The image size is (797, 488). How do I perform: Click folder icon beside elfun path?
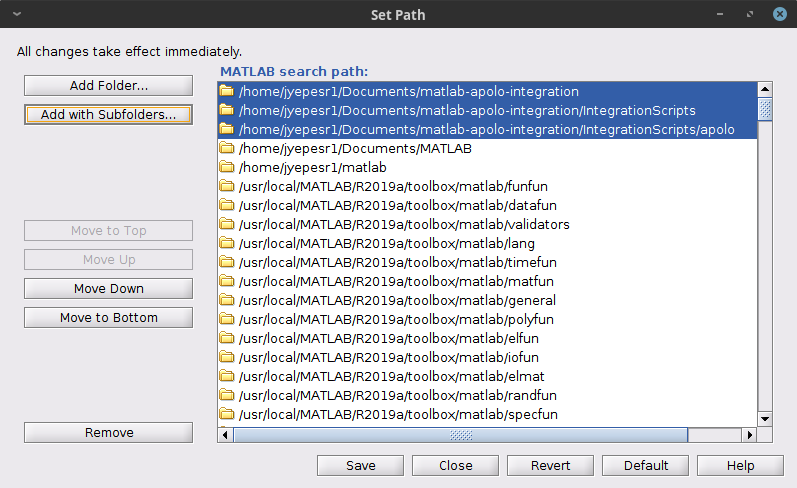pos(227,338)
